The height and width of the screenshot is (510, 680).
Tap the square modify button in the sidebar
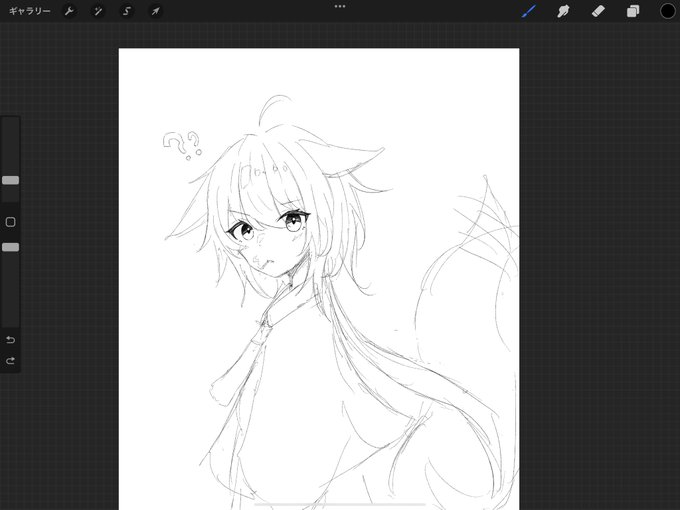point(10,222)
